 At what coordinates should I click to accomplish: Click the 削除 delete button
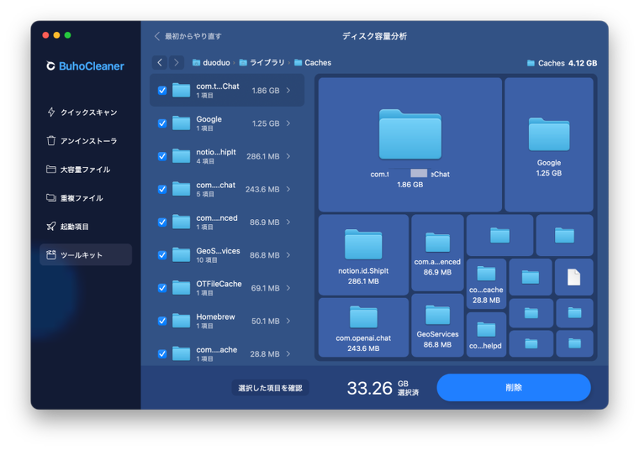coord(513,387)
